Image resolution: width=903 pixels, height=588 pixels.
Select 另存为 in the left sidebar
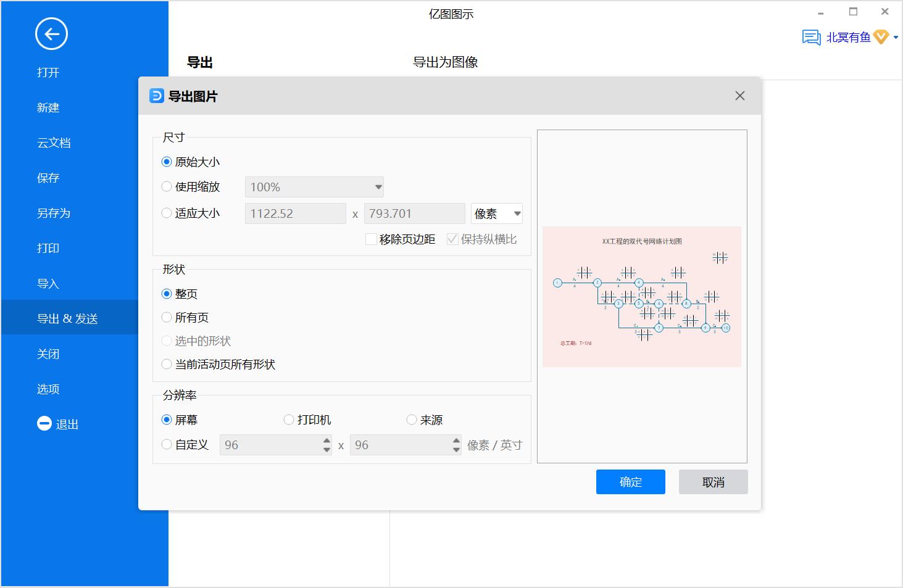[53, 213]
